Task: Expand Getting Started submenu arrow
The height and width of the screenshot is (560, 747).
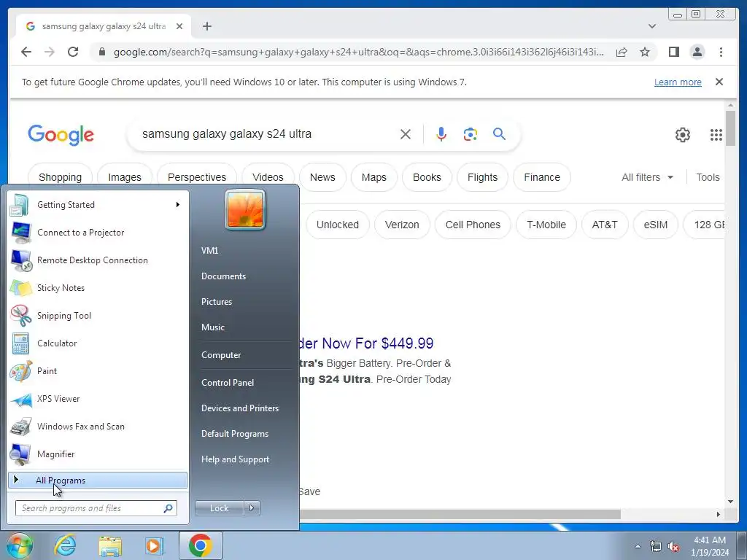Action: pos(178,205)
